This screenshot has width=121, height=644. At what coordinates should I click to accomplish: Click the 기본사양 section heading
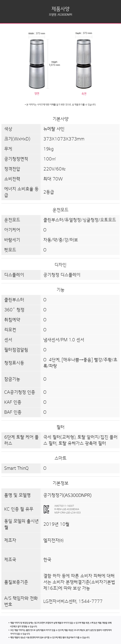[60, 119]
